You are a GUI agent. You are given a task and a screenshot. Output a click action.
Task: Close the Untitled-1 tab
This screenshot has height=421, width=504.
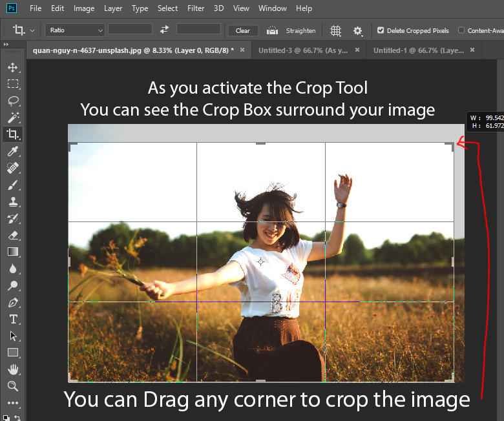pos(472,50)
